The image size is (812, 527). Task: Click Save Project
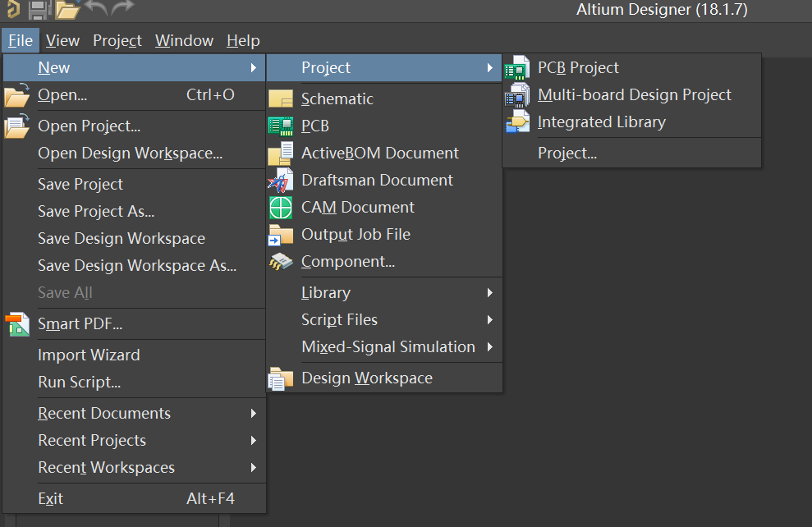tap(134, 185)
